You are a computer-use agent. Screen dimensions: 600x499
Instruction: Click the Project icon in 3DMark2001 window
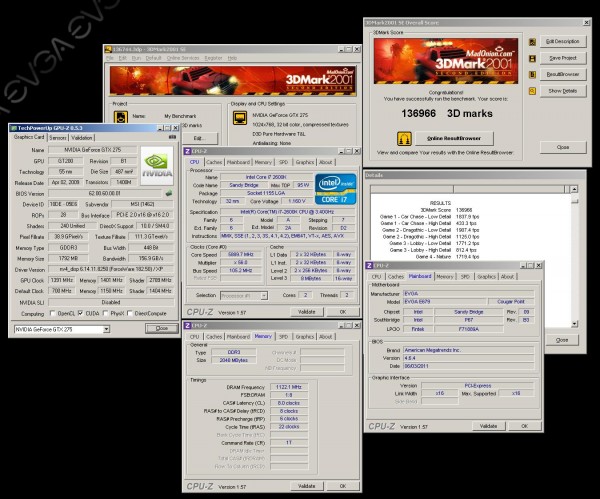click(x=121, y=116)
